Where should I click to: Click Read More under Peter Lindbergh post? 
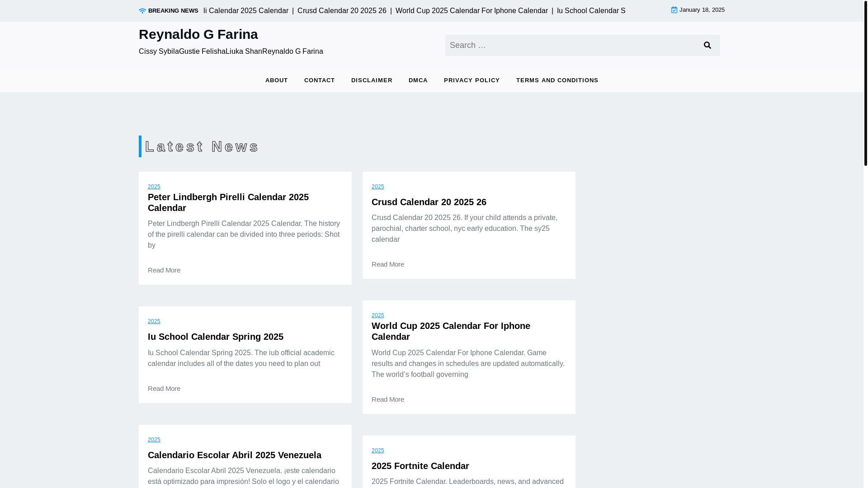click(x=164, y=270)
